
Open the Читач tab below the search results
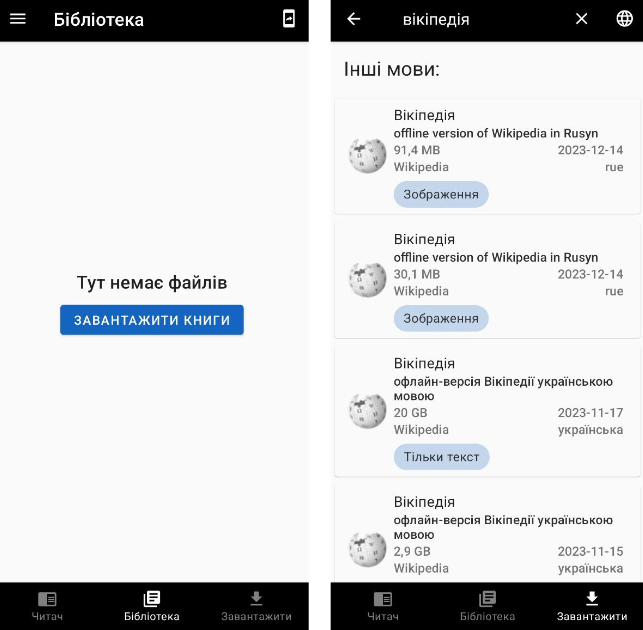point(382,606)
